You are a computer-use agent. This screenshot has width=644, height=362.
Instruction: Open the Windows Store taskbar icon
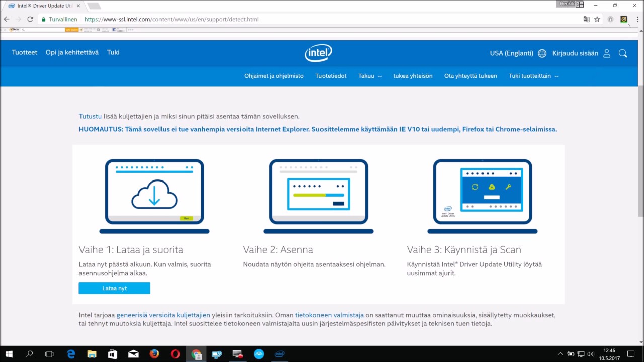tap(113, 354)
